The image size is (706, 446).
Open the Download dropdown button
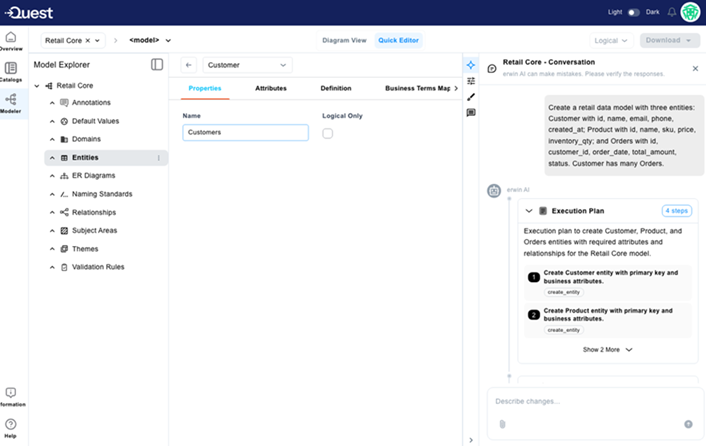click(670, 40)
